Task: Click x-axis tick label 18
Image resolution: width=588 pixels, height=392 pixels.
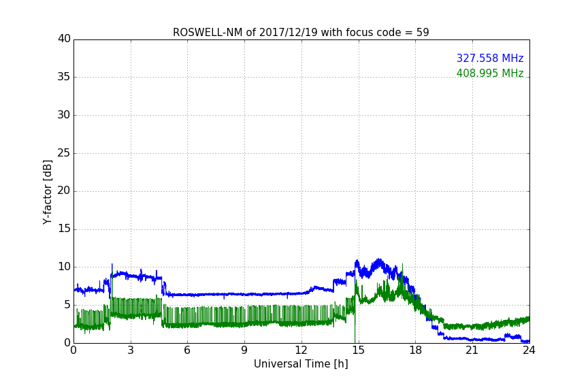Action: click(x=416, y=350)
